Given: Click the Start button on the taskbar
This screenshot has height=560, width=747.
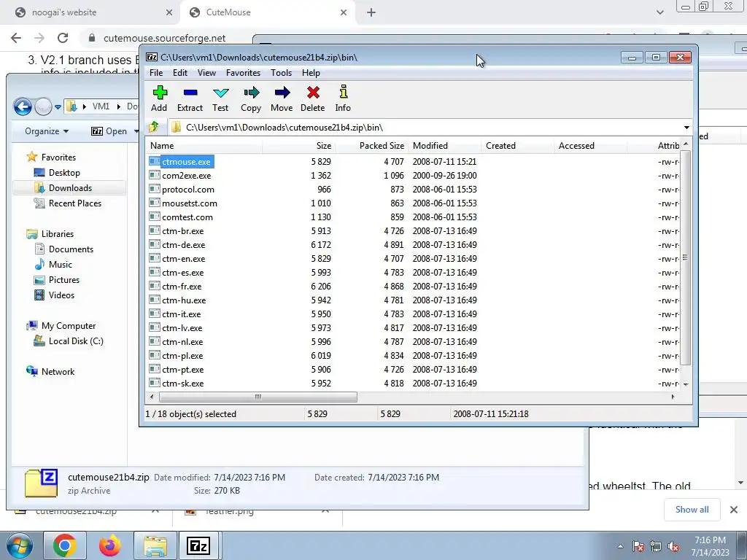Looking at the screenshot, I should [19, 545].
